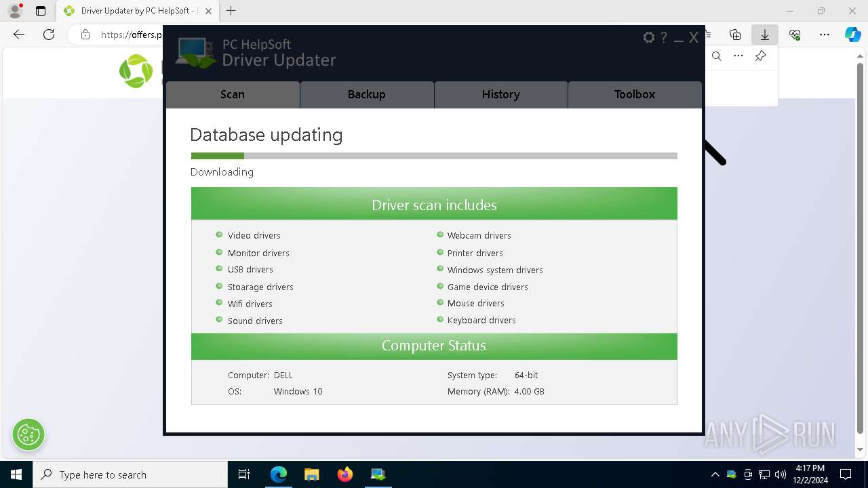Close the Driver Updater browser tab
Viewport: 868px width, 488px height.
click(208, 11)
